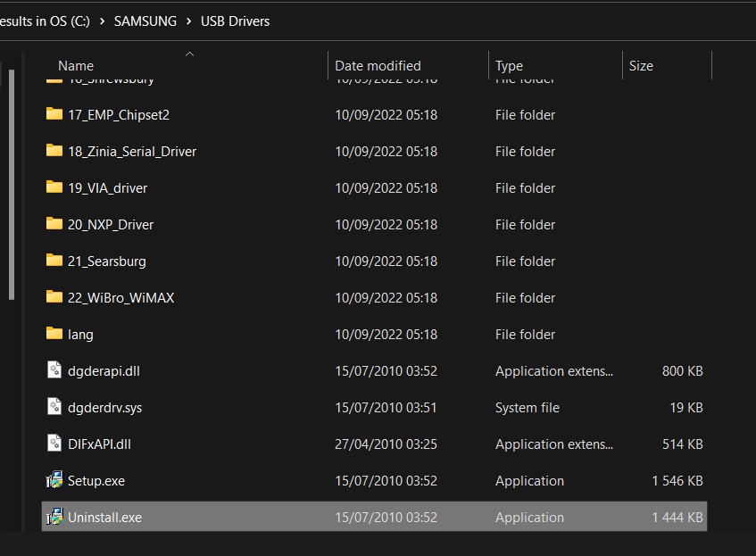The image size is (756, 556).
Task: Select the 22_WiBro_WiMAX folder name
Action: (121, 298)
